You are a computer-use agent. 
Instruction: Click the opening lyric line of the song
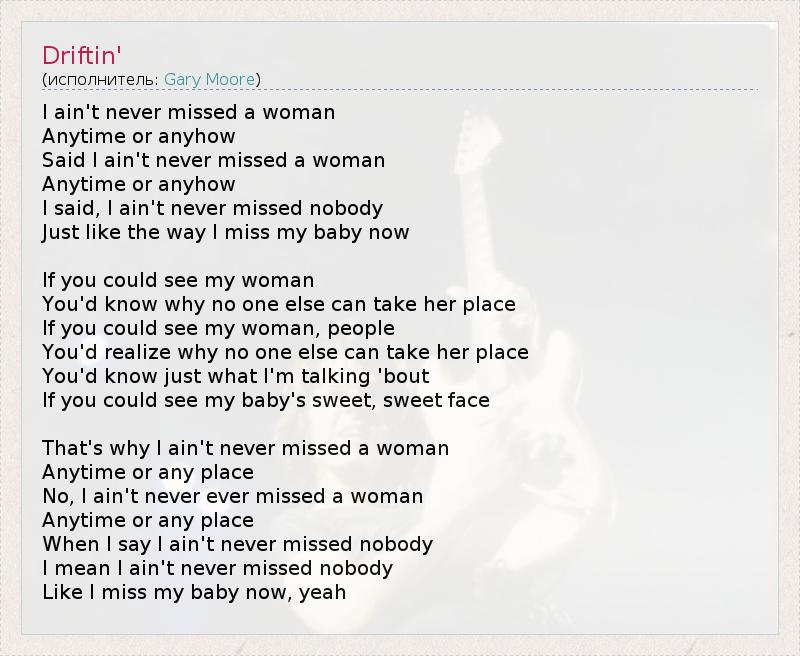tap(189, 112)
